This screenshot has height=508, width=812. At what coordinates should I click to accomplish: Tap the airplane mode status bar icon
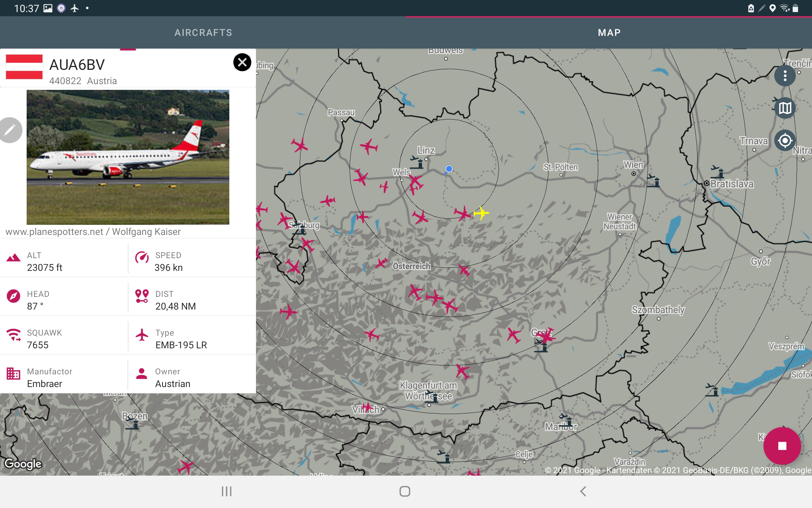coord(75,8)
